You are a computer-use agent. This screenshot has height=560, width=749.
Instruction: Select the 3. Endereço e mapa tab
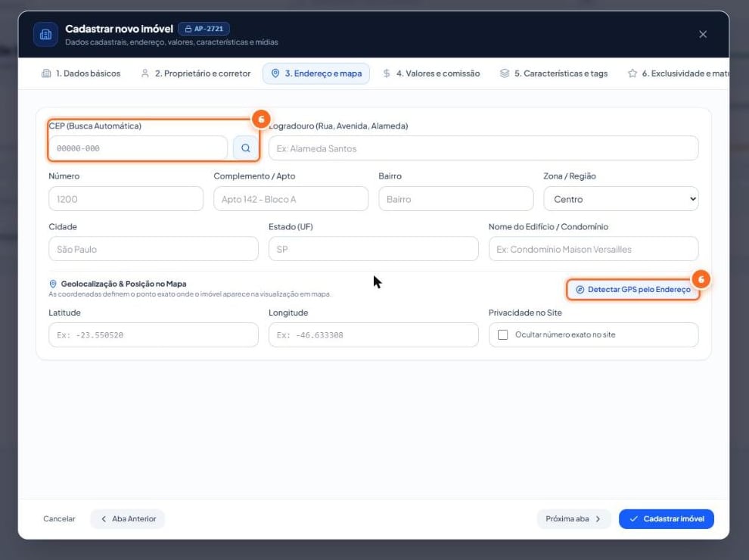click(316, 73)
